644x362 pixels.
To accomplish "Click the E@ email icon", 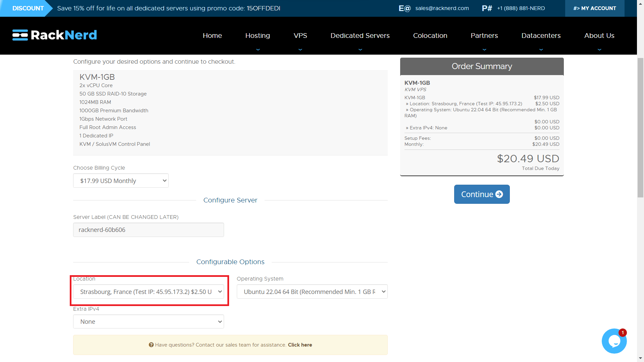I will pos(405,8).
